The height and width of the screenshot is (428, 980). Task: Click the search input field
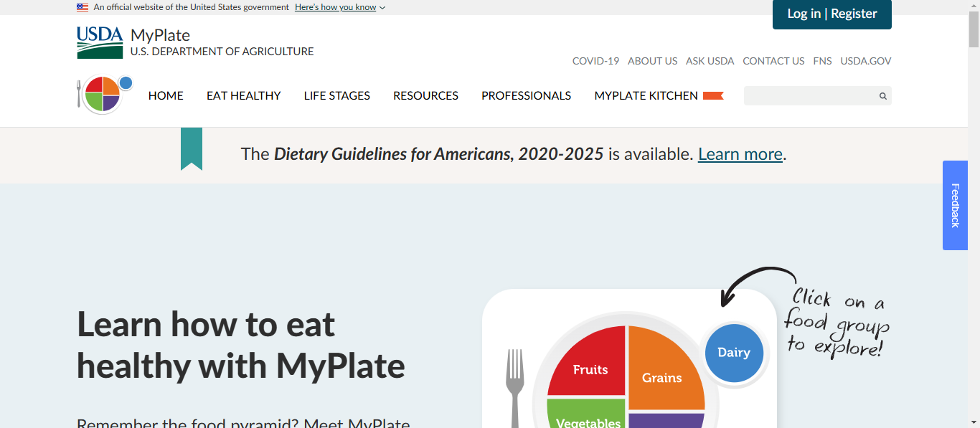[810, 96]
